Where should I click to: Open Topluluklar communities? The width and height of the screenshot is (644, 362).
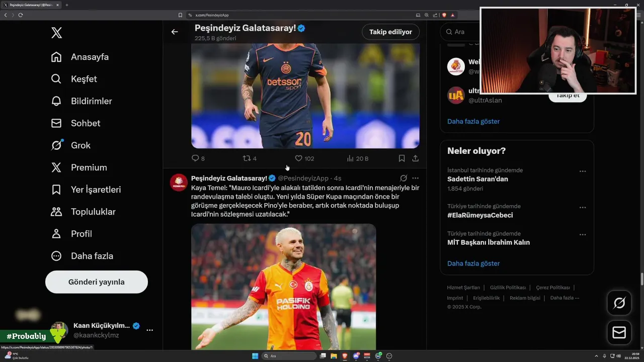click(83, 212)
